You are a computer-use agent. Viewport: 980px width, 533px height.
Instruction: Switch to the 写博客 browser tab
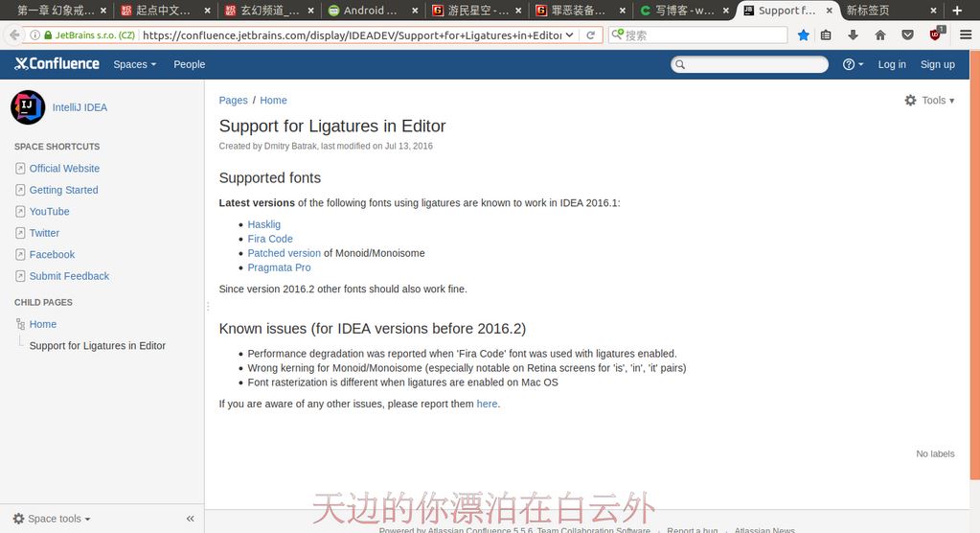point(684,11)
